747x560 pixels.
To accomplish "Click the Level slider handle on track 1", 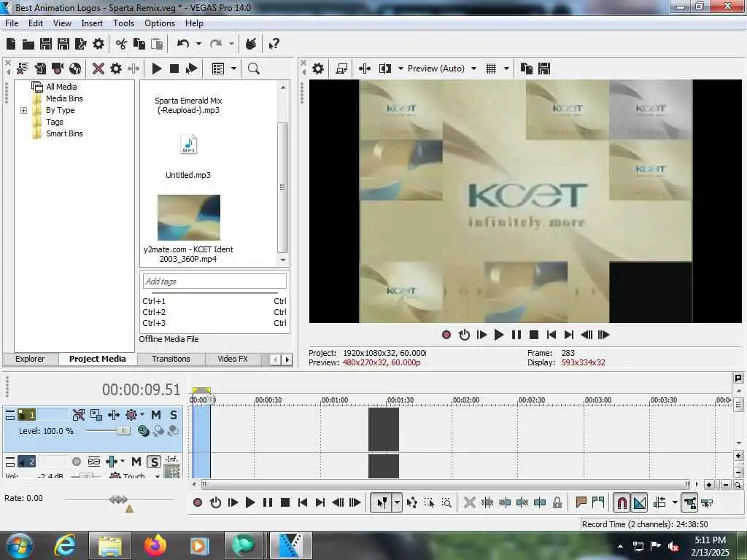I will [123, 430].
